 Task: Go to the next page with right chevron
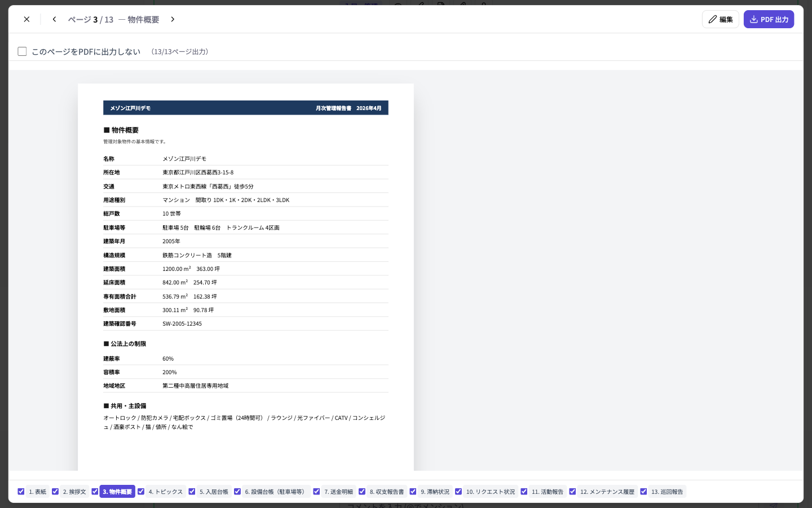point(173,19)
